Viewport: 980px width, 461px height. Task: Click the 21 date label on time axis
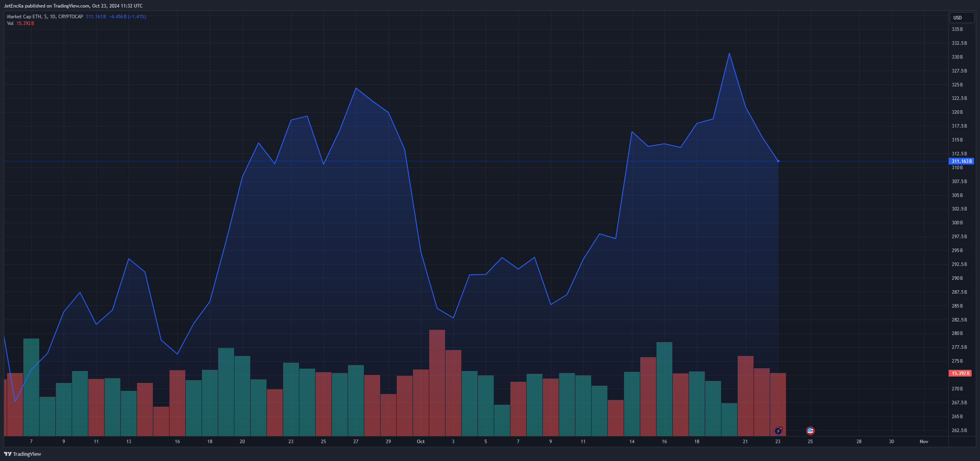click(x=745, y=442)
